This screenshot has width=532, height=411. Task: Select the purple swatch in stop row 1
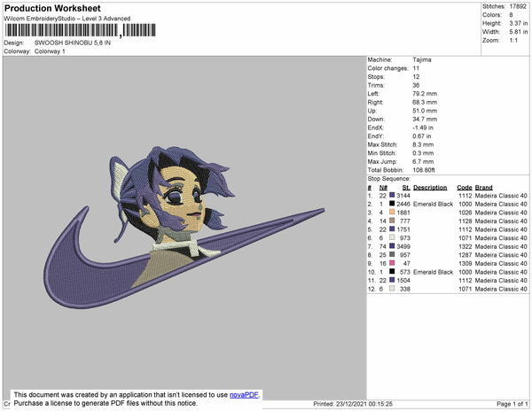pyautogui.click(x=392, y=195)
